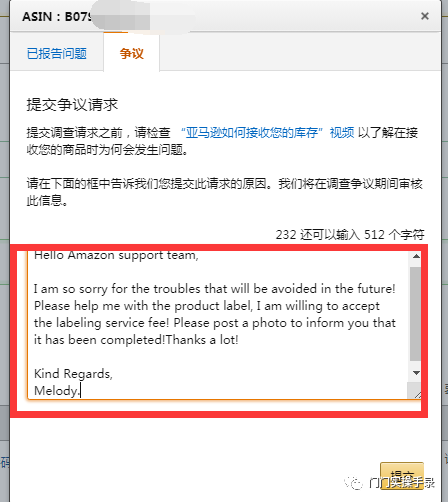Close the ASIN dialog with the X
The width and height of the screenshot is (448, 502).
[424, 16]
